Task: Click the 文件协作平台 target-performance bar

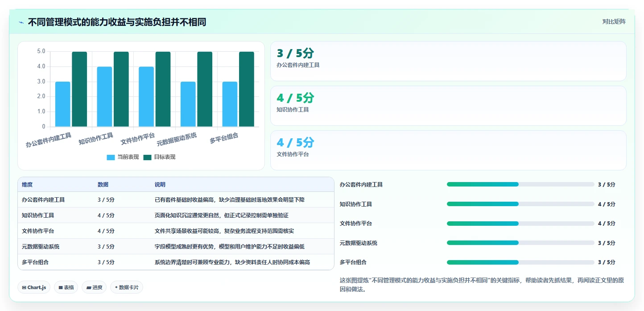Action: (163, 89)
